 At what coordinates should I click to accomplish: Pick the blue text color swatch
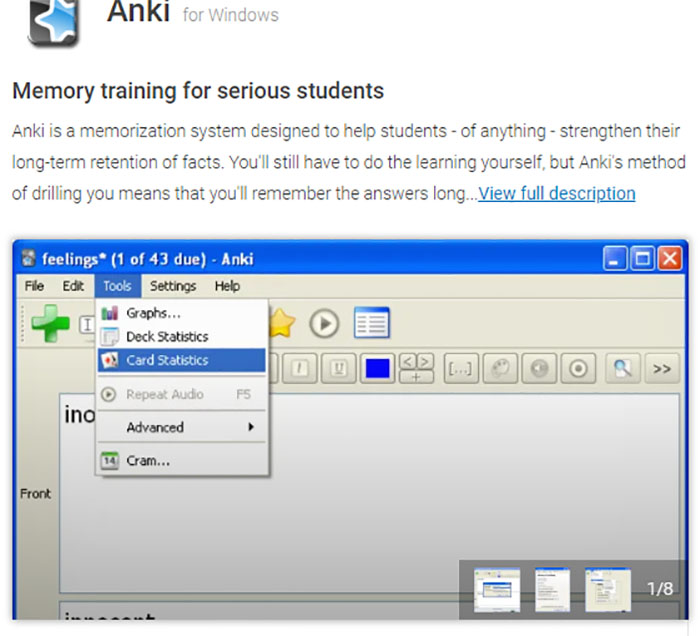(x=378, y=368)
